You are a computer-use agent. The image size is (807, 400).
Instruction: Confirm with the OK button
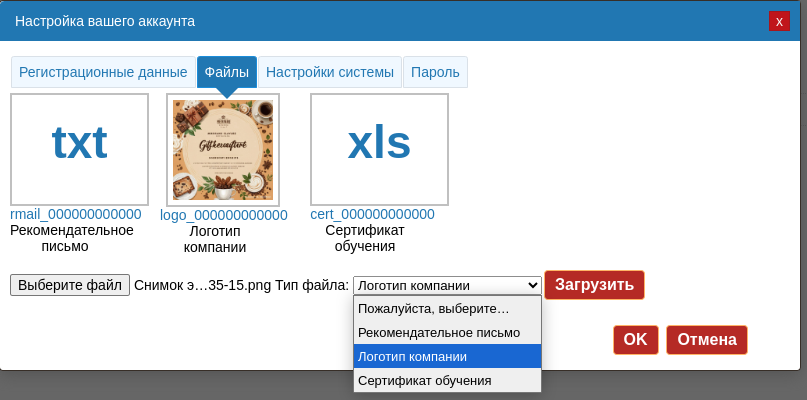tap(635, 340)
